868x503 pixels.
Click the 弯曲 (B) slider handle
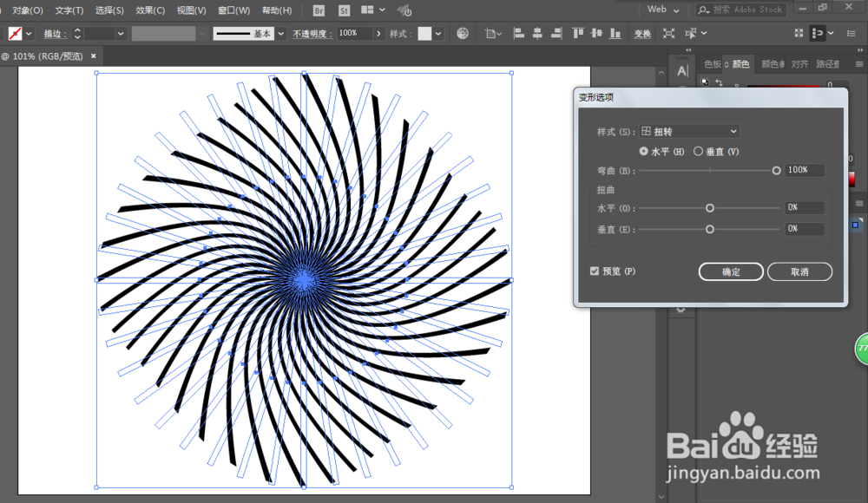[x=776, y=171]
